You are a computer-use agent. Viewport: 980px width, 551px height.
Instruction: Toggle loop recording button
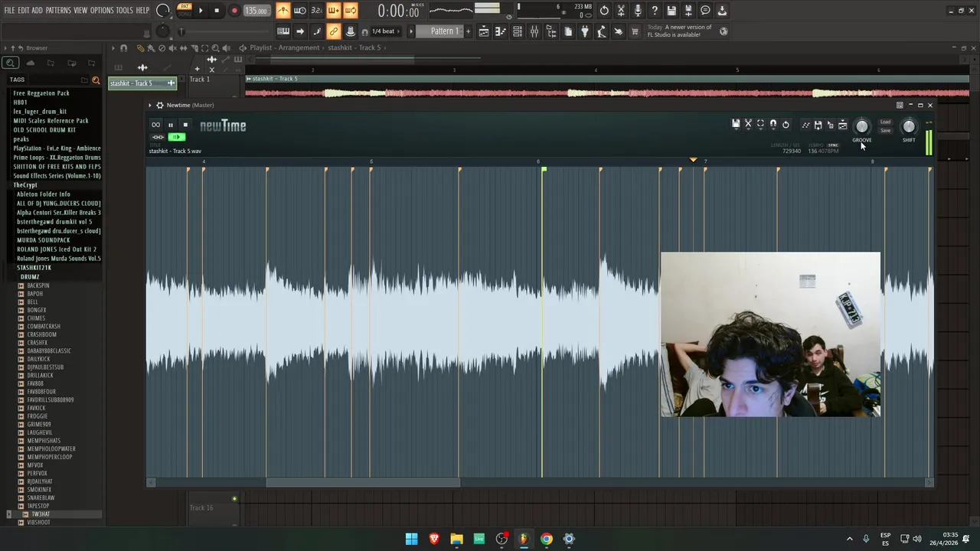[350, 11]
